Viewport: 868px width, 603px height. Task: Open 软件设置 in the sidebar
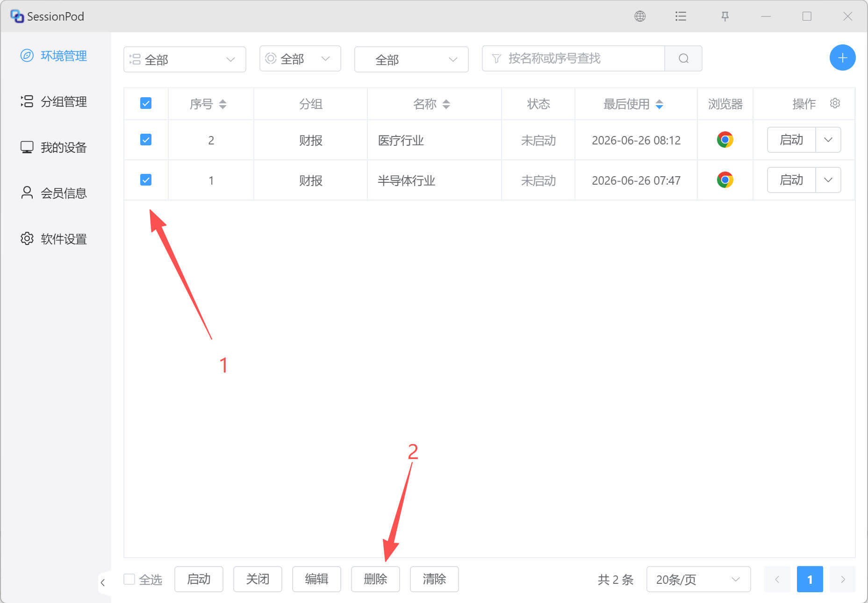coord(54,239)
